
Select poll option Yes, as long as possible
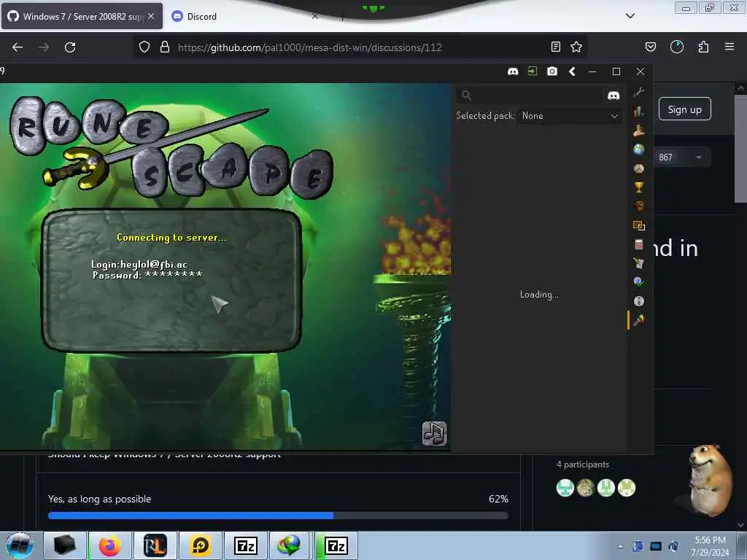[99, 499]
